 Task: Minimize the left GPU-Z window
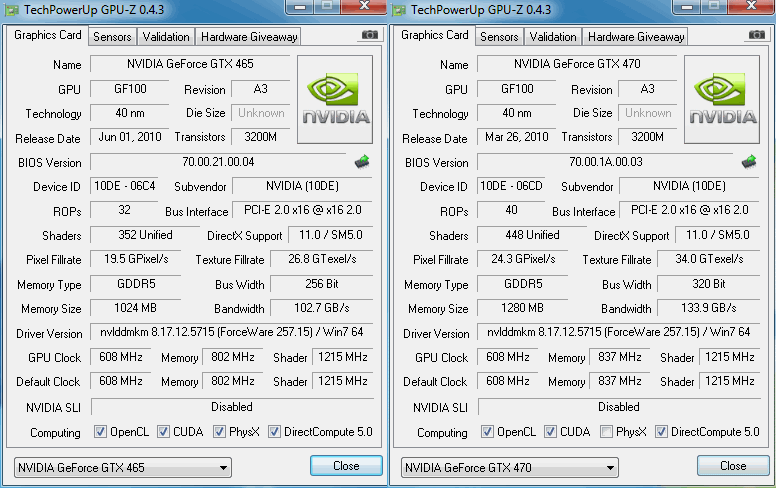coord(299,6)
